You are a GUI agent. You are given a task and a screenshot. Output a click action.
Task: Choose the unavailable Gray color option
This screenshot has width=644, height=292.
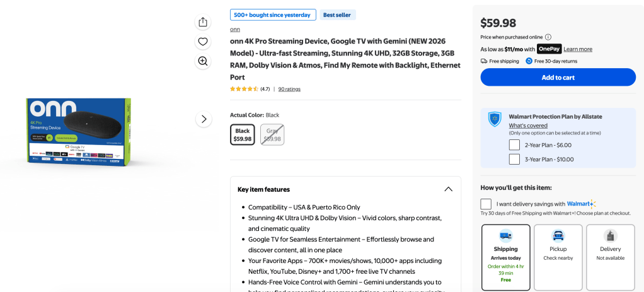coord(272,135)
